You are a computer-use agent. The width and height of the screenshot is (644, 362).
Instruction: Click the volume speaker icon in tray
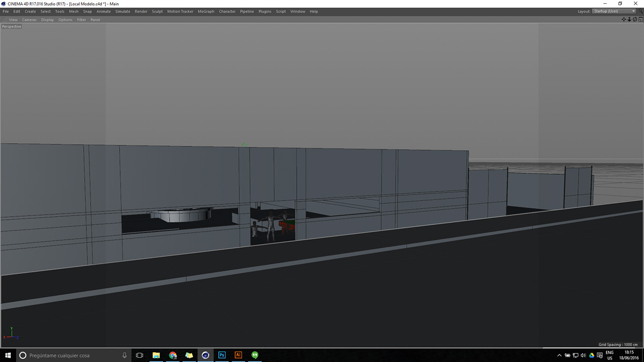pos(583,355)
